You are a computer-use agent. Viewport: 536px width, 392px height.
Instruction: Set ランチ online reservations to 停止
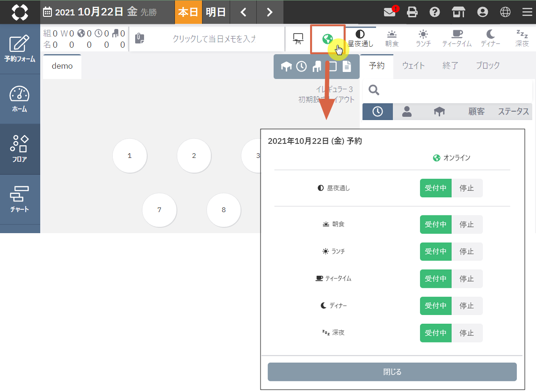pos(466,251)
